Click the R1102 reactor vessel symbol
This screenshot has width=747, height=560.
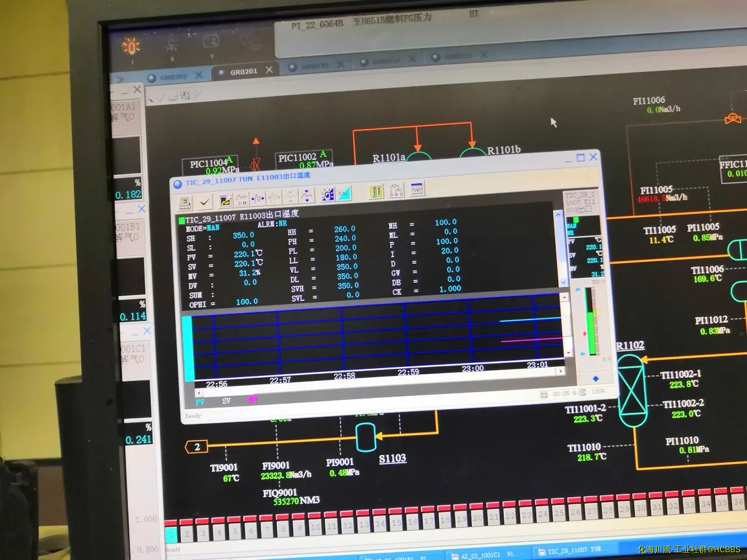[632, 390]
